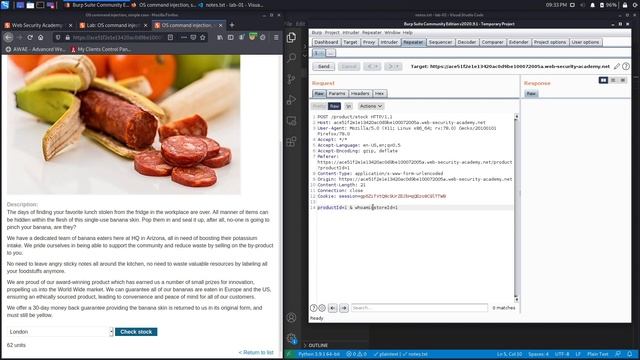
Task: Click Python 3.9.1 64-bit in status bar
Action: pos(319,354)
